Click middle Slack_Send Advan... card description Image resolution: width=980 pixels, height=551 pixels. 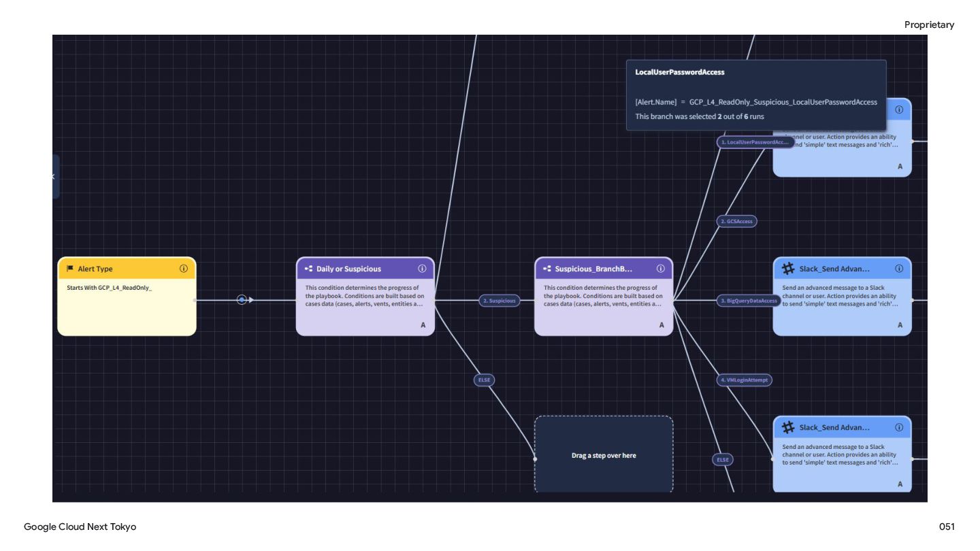[840, 296]
